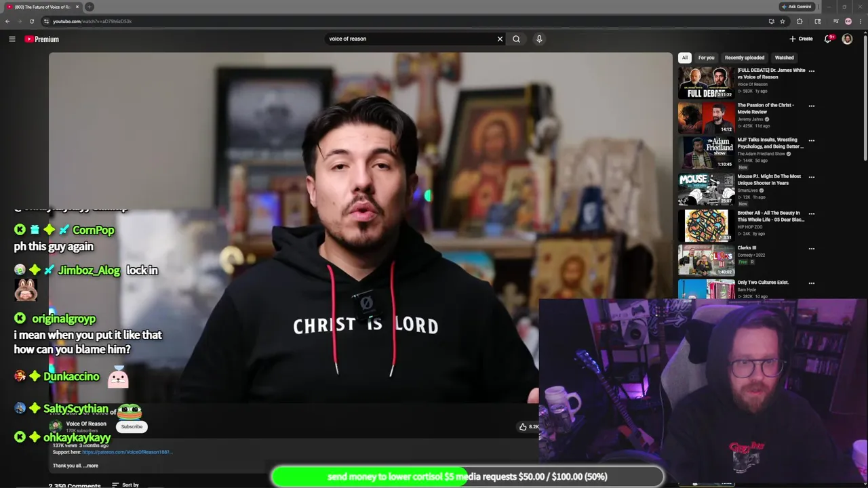Open the Brother Ali video thumbnail
This screenshot has height=488, width=868.
(x=706, y=226)
